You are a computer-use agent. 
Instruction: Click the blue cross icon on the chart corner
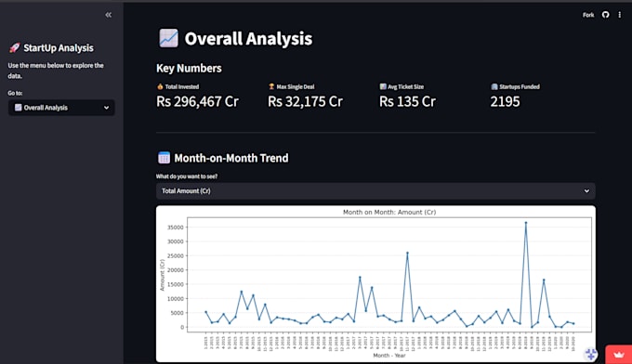click(591, 354)
